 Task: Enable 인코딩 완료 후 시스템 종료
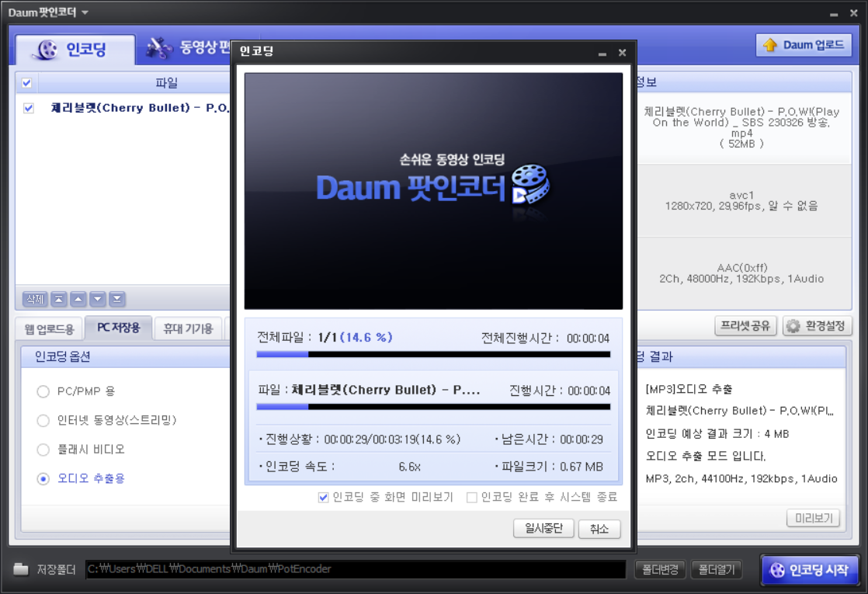tap(471, 497)
